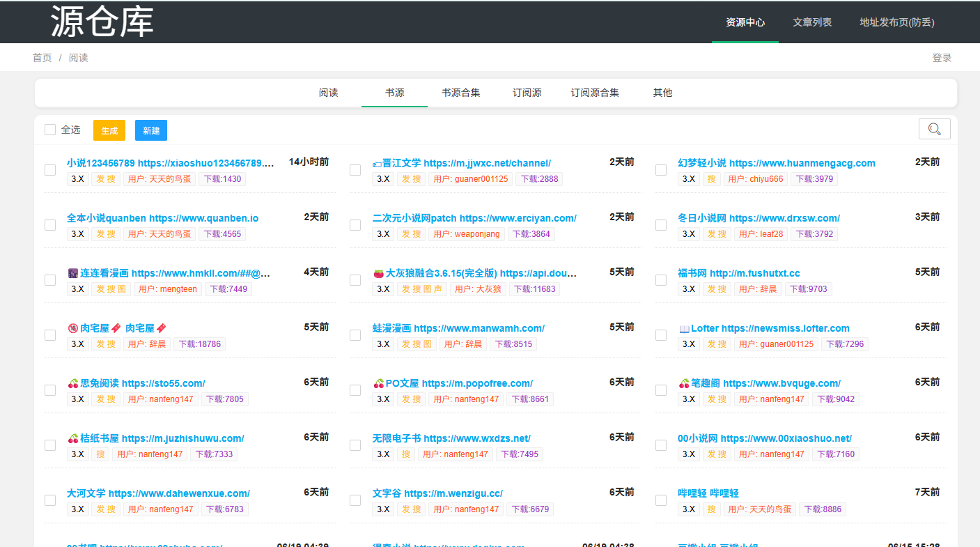Mark the checkbox for 福书网
The height and width of the screenshot is (547, 980).
click(x=661, y=280)
